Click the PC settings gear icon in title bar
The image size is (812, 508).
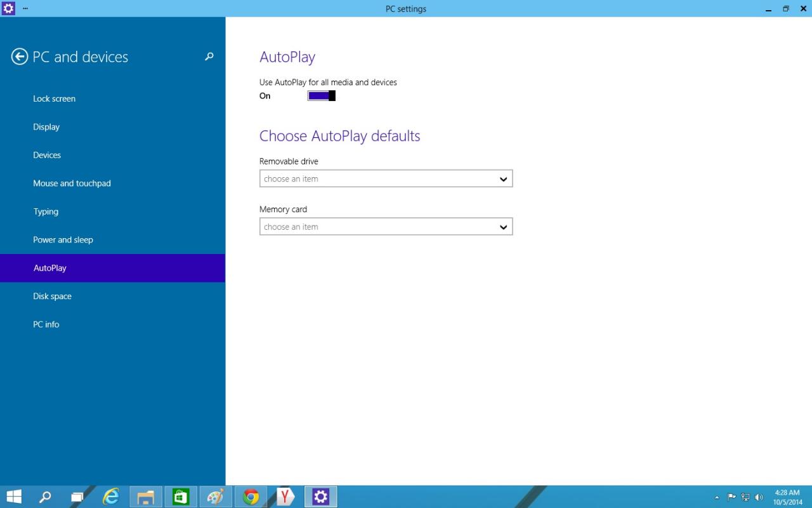point(8,8)
